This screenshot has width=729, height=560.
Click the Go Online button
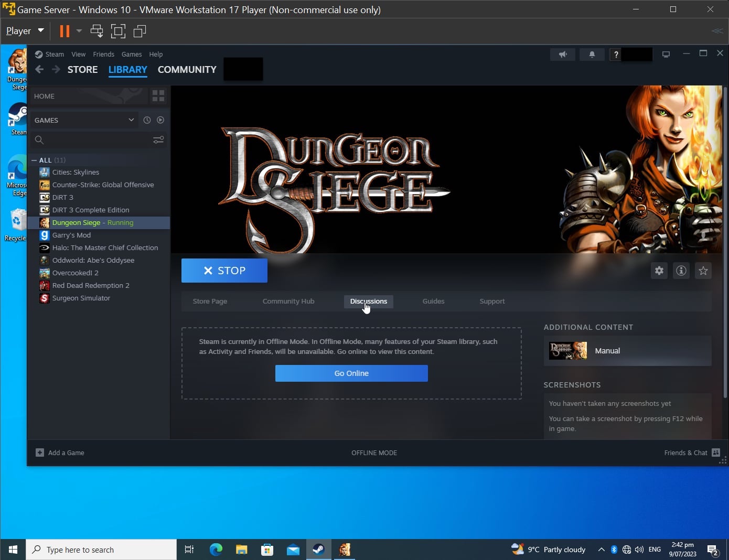351,373
